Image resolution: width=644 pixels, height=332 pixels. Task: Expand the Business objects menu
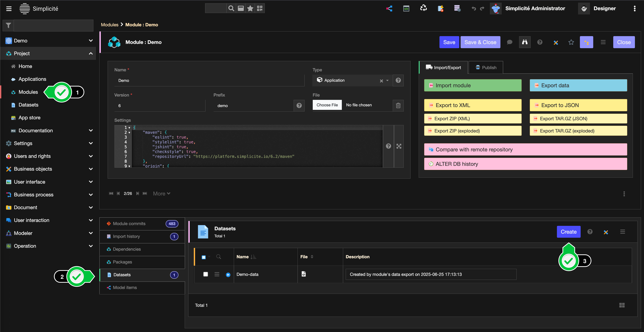click(91, 169)
